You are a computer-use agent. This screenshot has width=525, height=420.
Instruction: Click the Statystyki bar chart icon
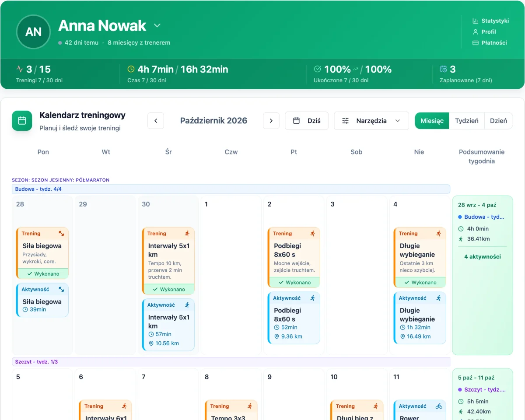475,21
